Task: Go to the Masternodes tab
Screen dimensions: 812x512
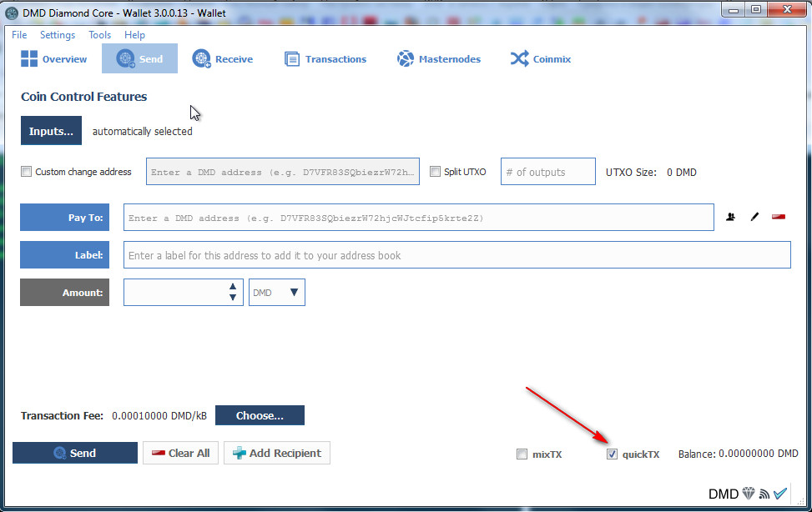Action: (439, 59)
